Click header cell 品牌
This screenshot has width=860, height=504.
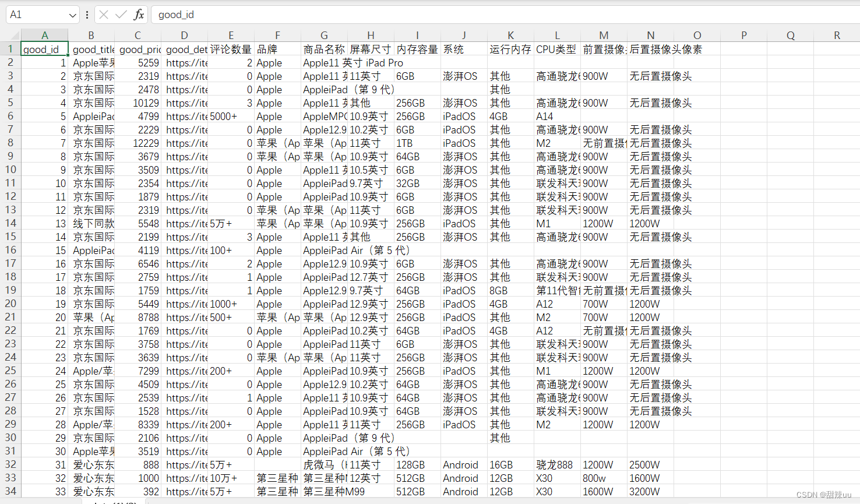(x=278, y=50)
